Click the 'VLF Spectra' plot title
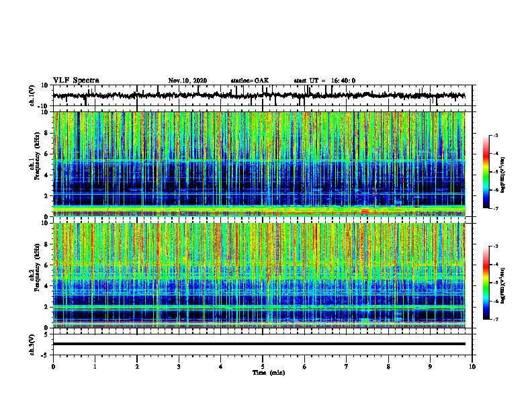Viewport: 532px width, 411px height. pos(76,81)
